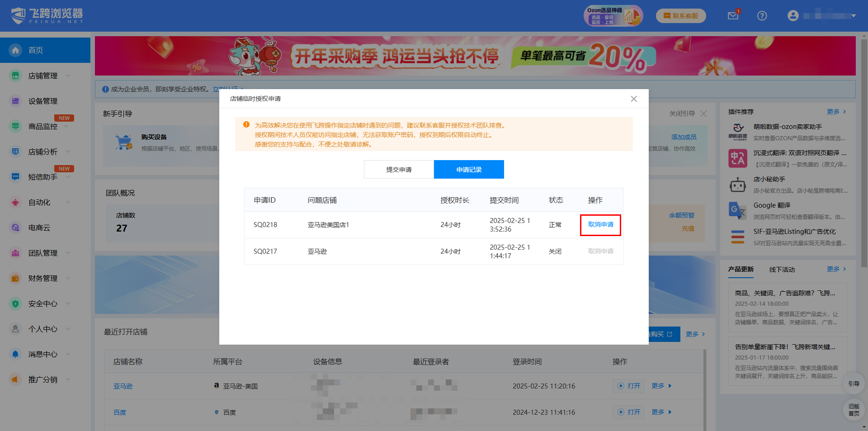
Task: Switch to 线下活动 tab
Action: 782,270
